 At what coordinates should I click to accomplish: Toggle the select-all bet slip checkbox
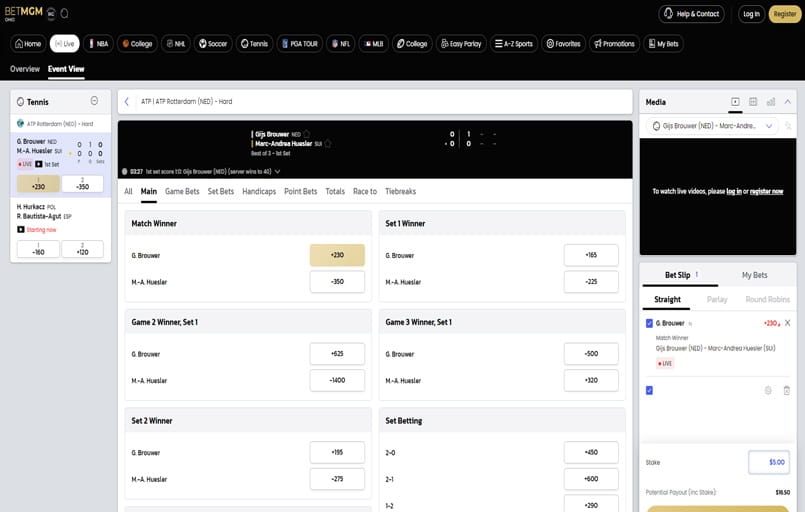(x=649, y=390)
